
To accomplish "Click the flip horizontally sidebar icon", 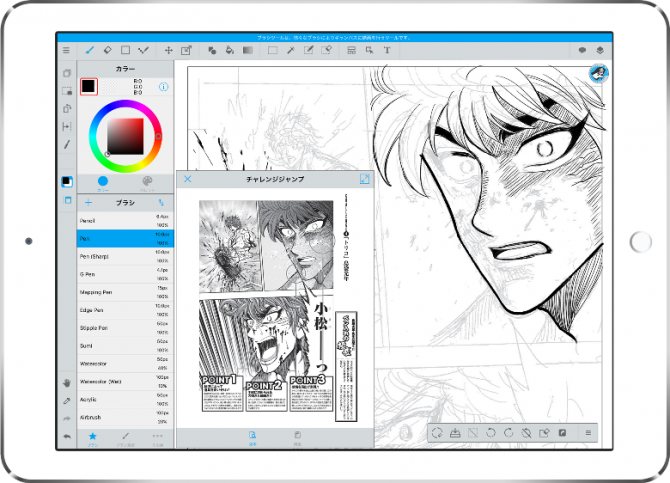I will [x=67, y=127].
